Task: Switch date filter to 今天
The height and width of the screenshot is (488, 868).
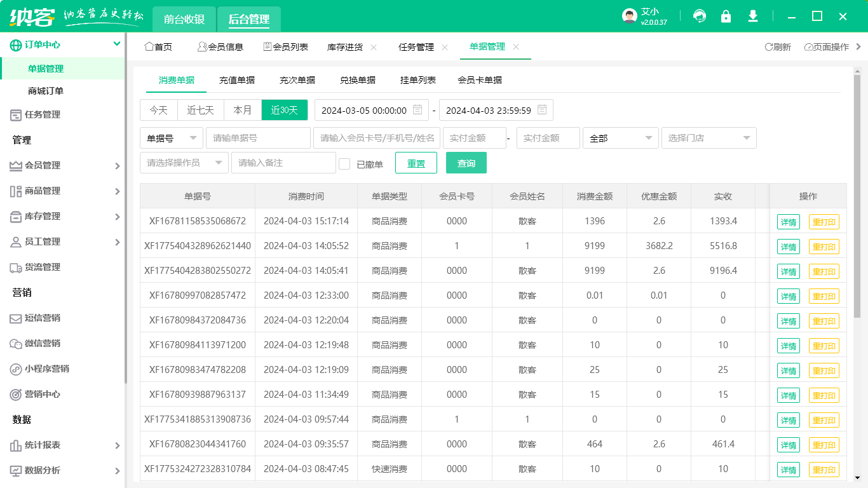Action: coord(158,109)
